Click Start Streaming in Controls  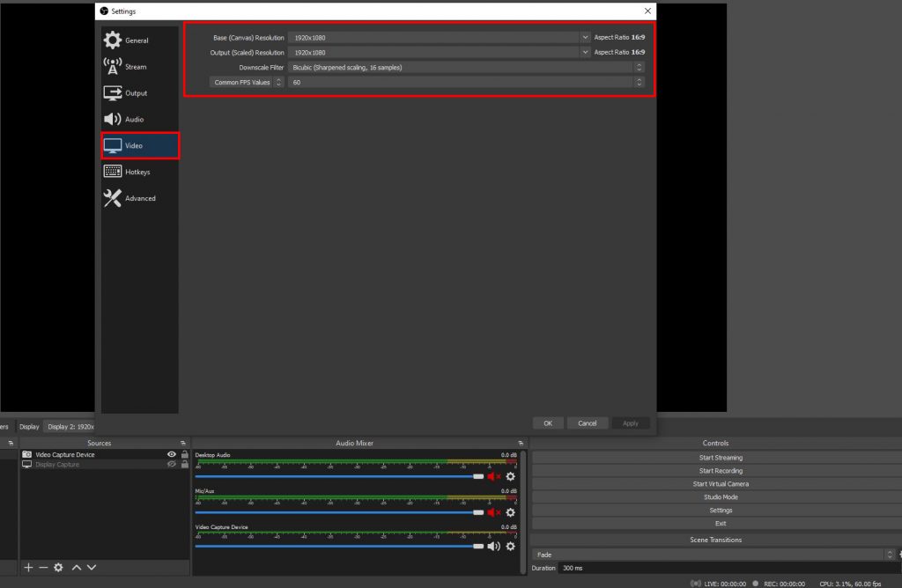tap(721, 458)
